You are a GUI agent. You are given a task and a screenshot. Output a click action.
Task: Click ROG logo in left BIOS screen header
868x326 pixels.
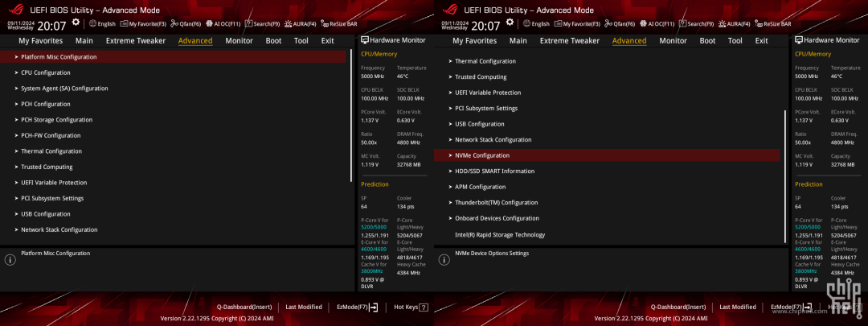[x=17, y=10]
